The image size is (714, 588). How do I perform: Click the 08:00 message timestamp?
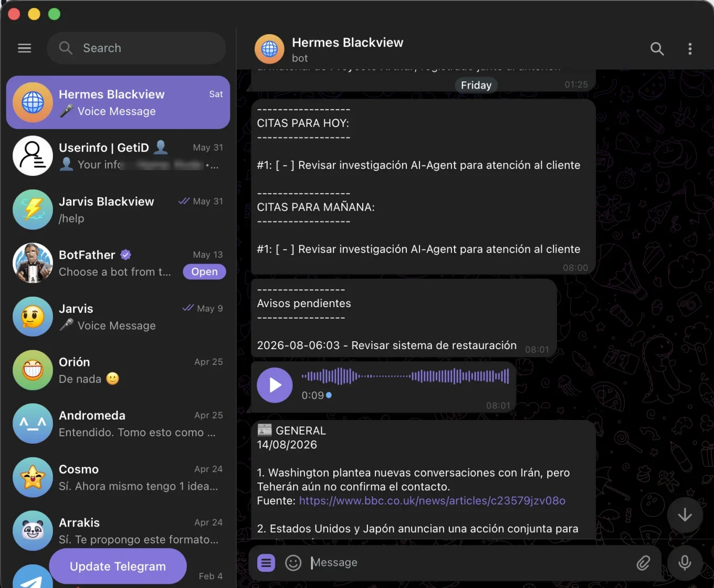575,268
